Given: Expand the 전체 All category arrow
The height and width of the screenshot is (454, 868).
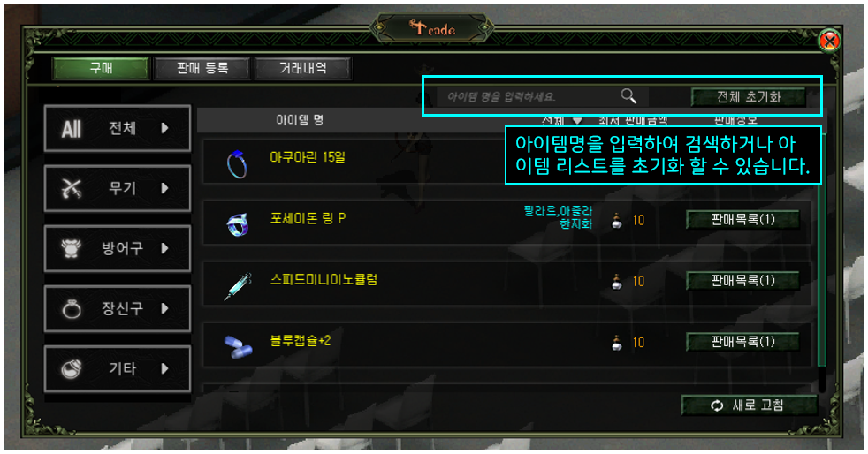Looking at the screenshot, I should click(x=164, y=128).
